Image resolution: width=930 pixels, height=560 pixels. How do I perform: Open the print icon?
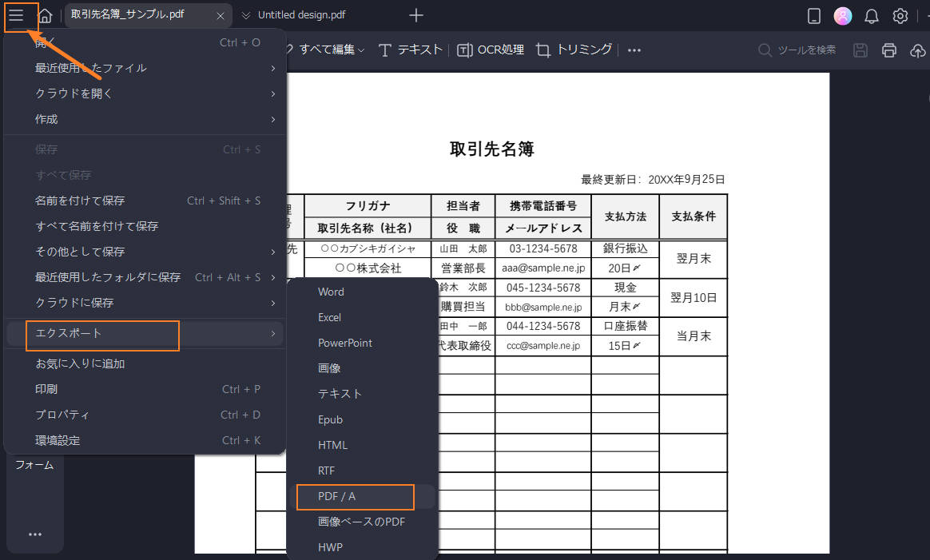click(x=888, y=50)
